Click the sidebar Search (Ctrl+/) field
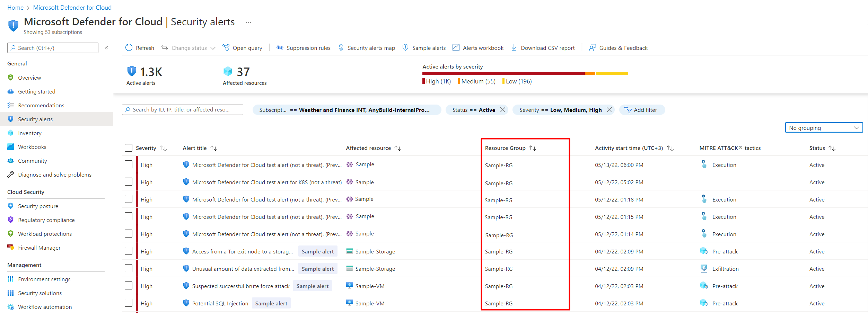The height and width of the screenshot is (313, 868). (x=53, y=48)
